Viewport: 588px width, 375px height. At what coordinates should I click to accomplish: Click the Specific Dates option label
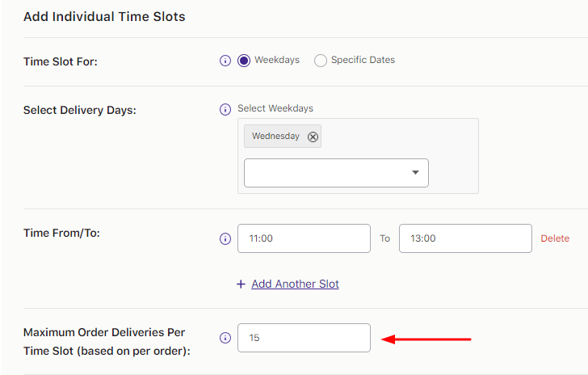tap(363, 60)
